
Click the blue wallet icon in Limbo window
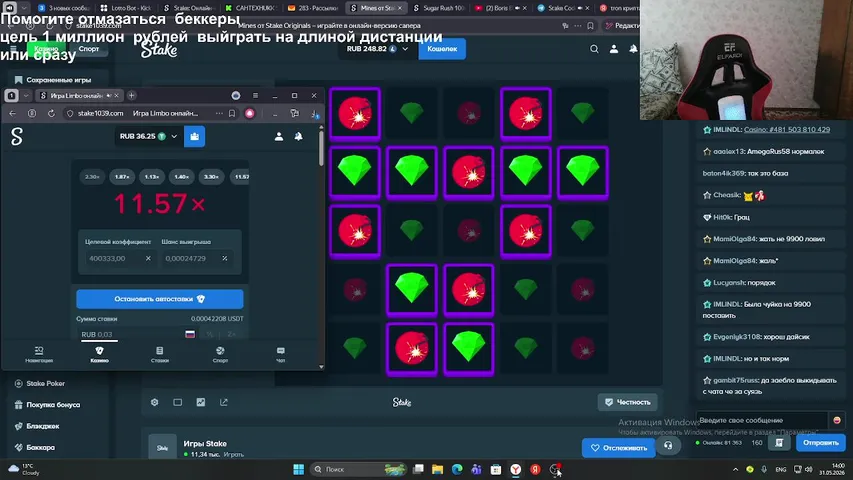194,136
